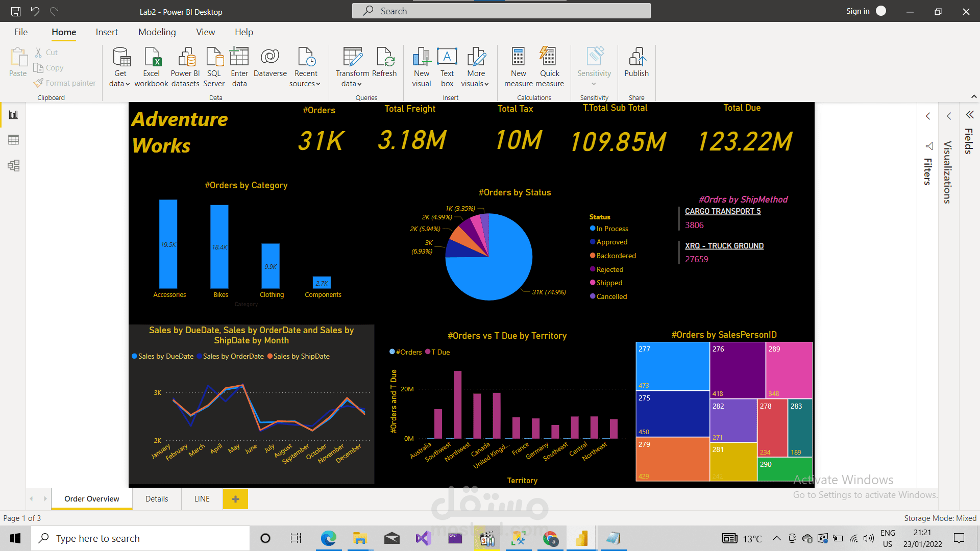This screenshot has height=551, width=980.
Task: Switch to Model view in sidebar
Action: [x=14, y=165]
